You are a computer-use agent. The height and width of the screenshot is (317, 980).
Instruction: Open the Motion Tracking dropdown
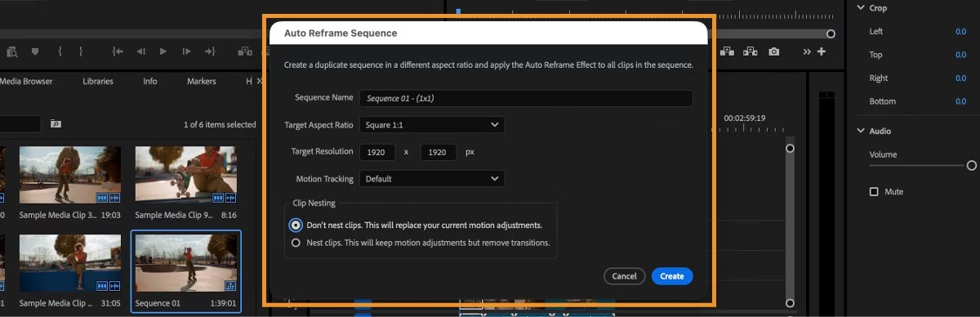click(432, 178)
